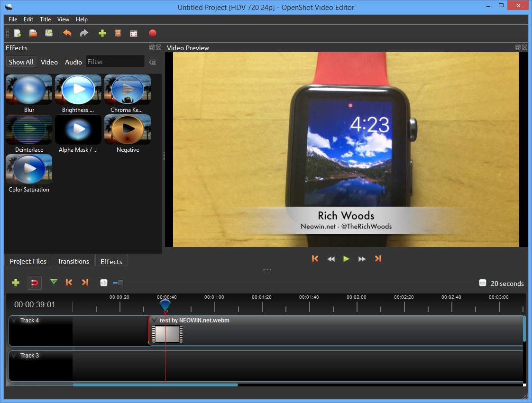Float the Effects panel
The width and height of the screenshot is (532, 403).
(x=152, y=47)
